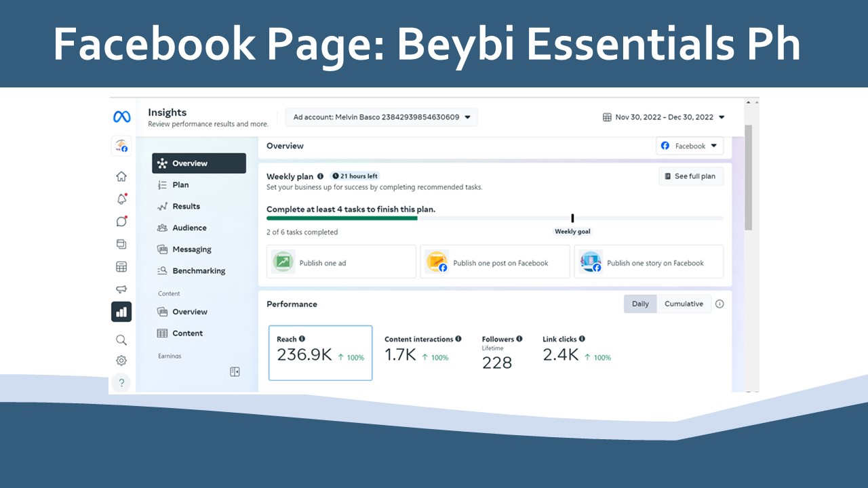The width and height of the screenshot is (868, 488).
Task: Select the Link clicks 2.4K metric
Action: 576,348
